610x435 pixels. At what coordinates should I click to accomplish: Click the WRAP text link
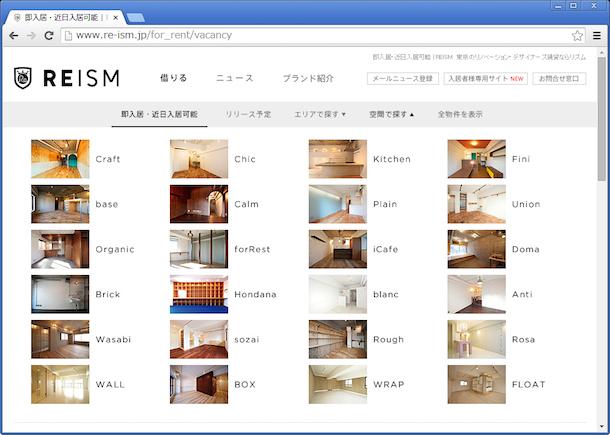[389, 385]
